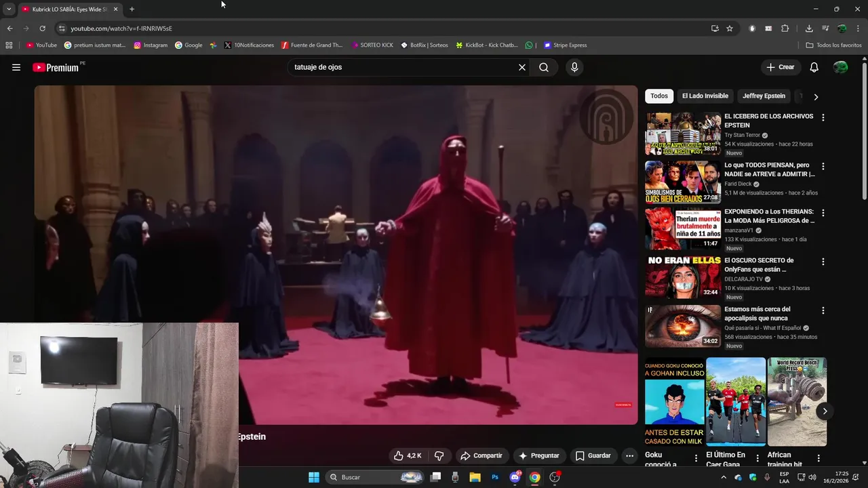Bookmark this page with the star

point(730,28)
